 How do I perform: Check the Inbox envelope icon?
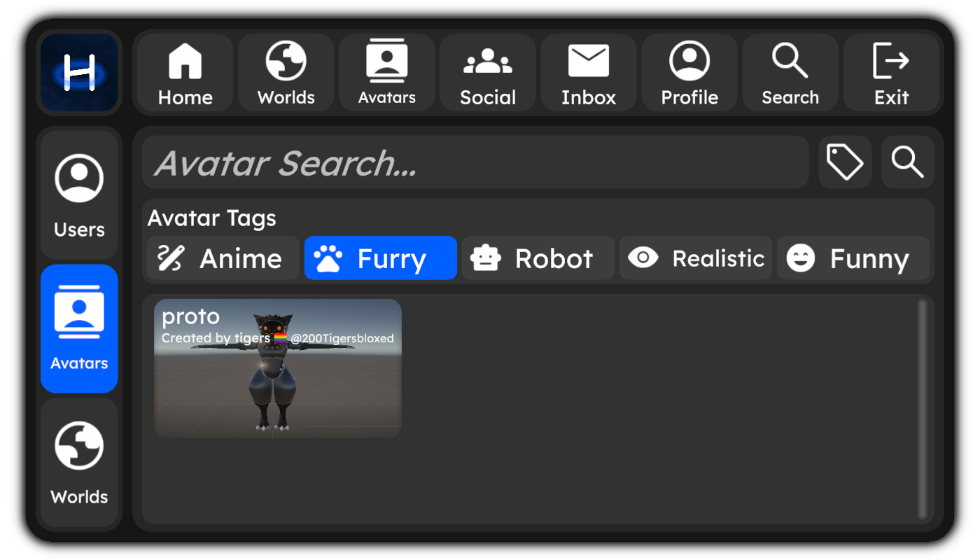pos(588,62)
